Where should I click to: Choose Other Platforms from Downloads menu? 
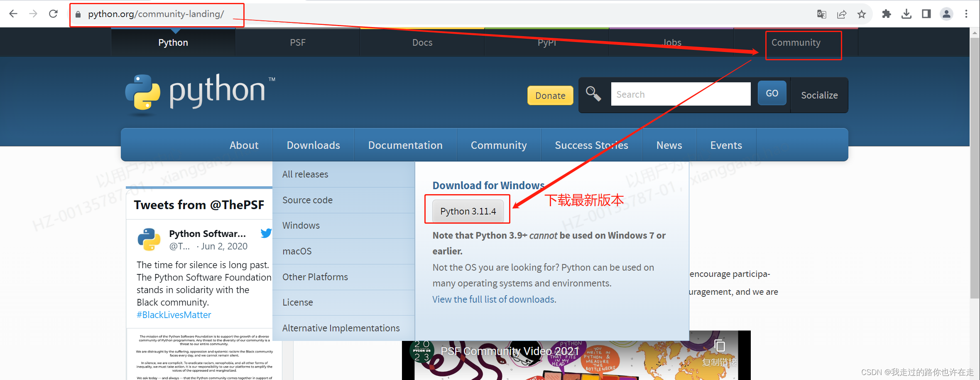click(343, 277)
